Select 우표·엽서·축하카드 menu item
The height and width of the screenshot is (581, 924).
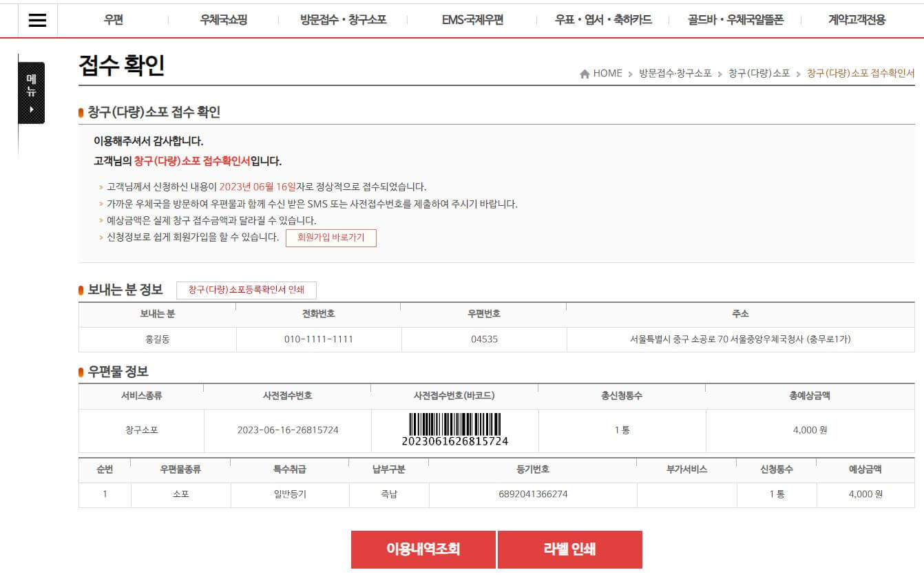[x=605, y=20]
